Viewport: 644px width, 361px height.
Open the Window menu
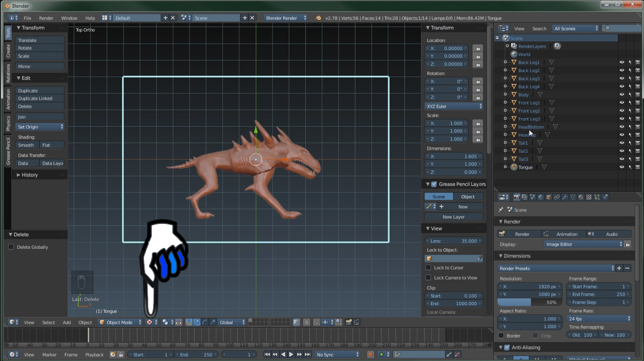click(x=69, y=18)
